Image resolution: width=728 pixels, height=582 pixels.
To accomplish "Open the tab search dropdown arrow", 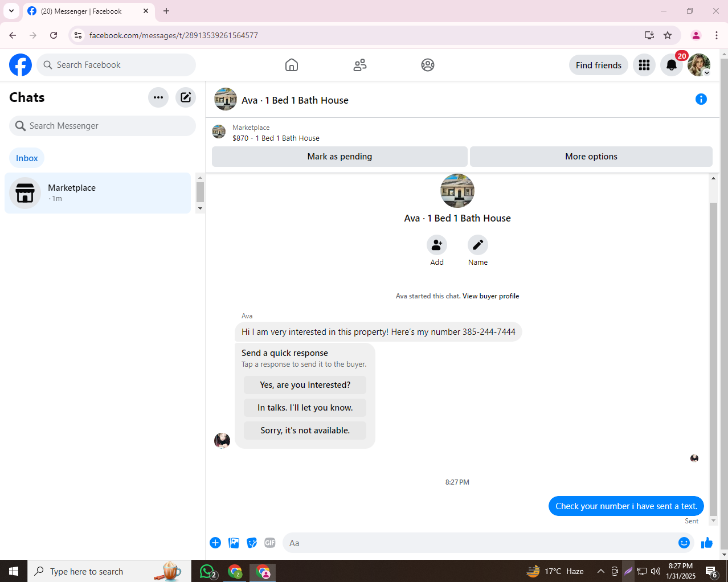I will coord(11,11).
